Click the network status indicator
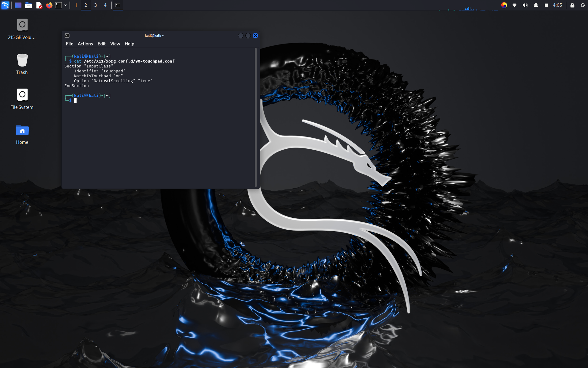588x368 pixels. (514, 5)
